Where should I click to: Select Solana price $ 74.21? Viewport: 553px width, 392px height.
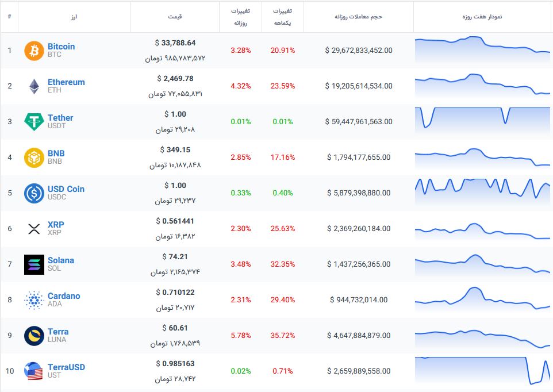tap(175, 256)
